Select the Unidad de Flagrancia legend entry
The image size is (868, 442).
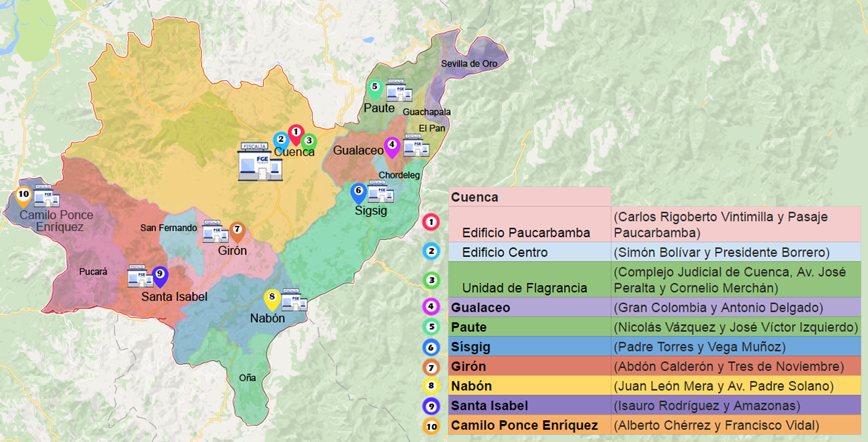(x=524, y=288)
